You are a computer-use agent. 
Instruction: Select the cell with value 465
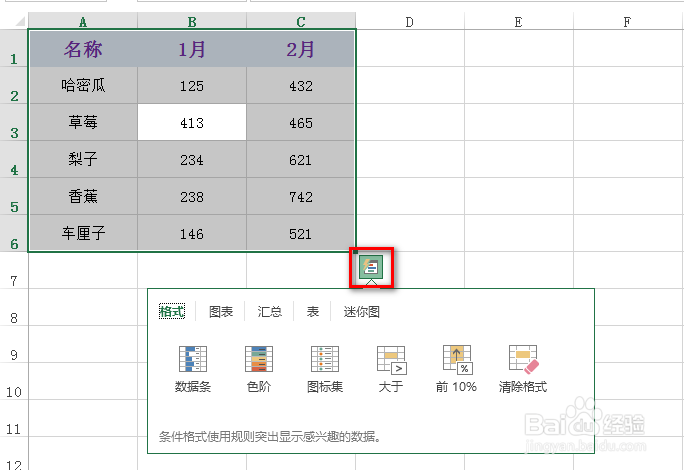click(301, 123)
